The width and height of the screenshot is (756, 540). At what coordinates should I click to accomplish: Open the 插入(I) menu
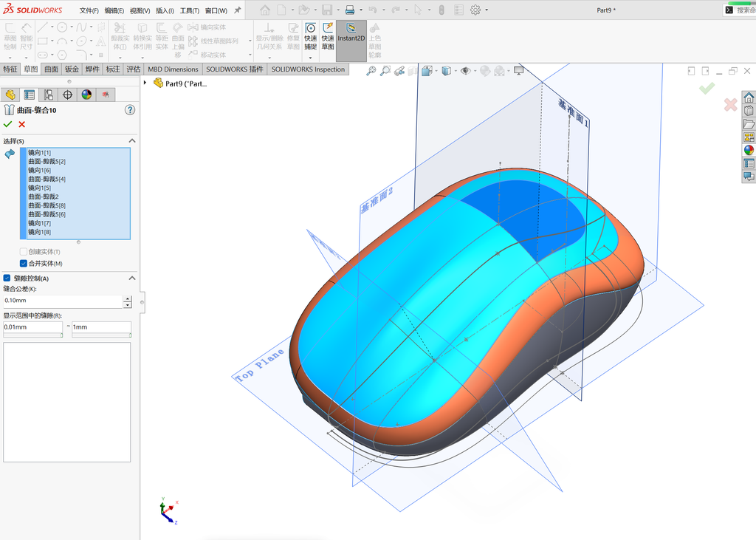tap(165, 10)
